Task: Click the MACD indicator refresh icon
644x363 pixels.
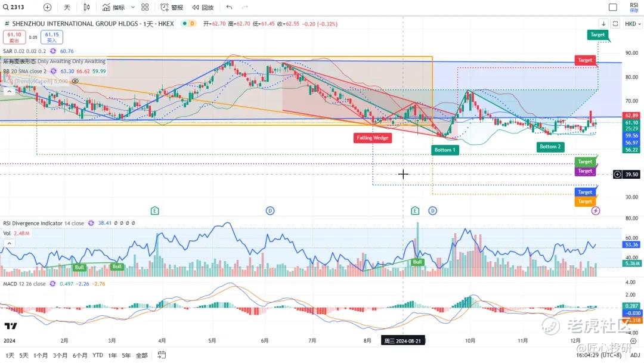Action: pyautogui.click(x=52, y=284)
